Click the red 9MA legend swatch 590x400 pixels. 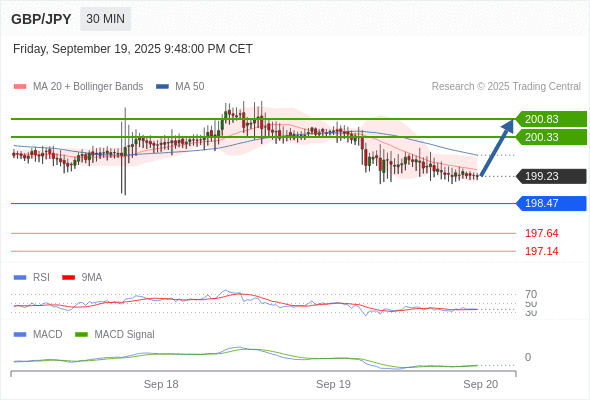(x=68, y=277)
